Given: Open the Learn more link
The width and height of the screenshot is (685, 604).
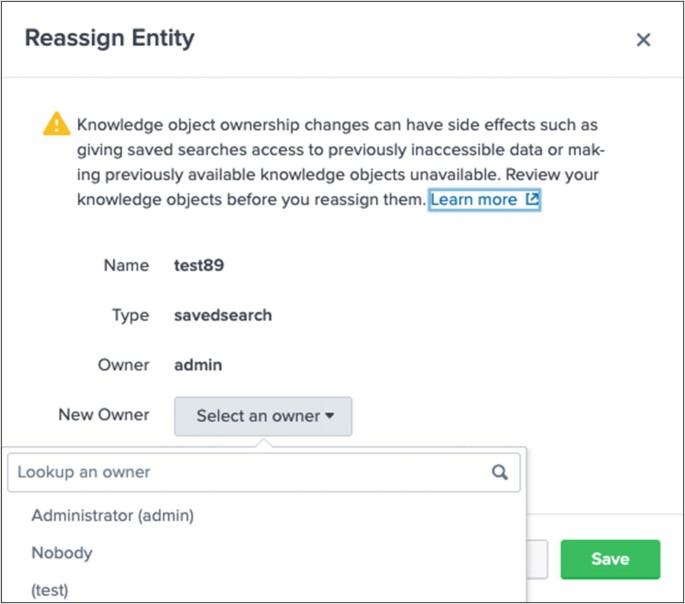Looking at the screenshot, I should pyautogui.click(x=473, y=200).
